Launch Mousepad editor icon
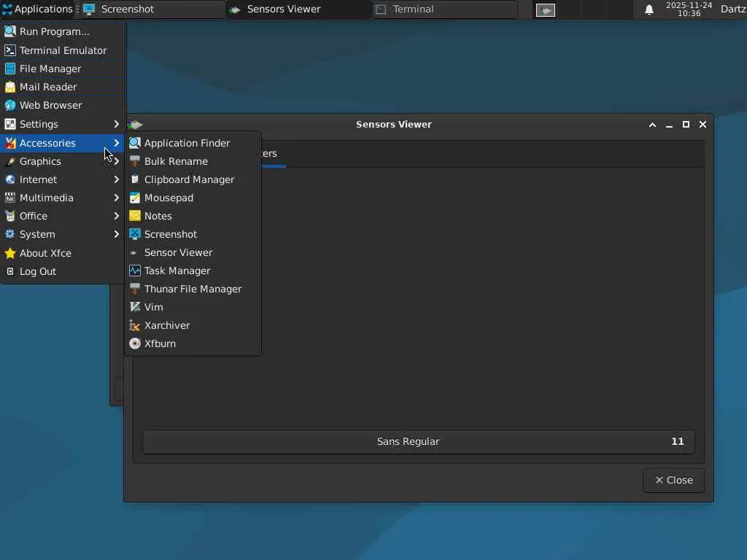This screenshot has height=560, width=747. coord(135,198)
